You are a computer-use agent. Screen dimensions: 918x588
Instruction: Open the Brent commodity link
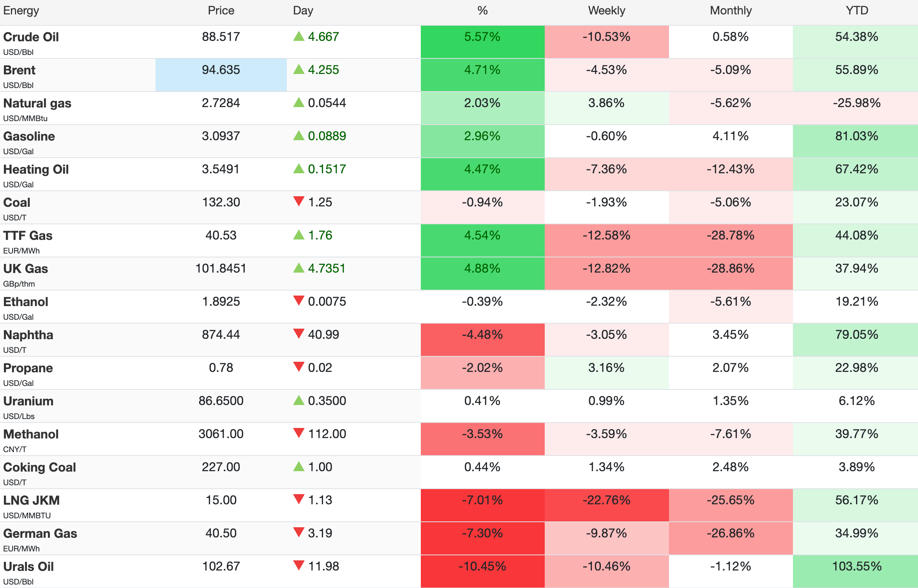point(19,70)
